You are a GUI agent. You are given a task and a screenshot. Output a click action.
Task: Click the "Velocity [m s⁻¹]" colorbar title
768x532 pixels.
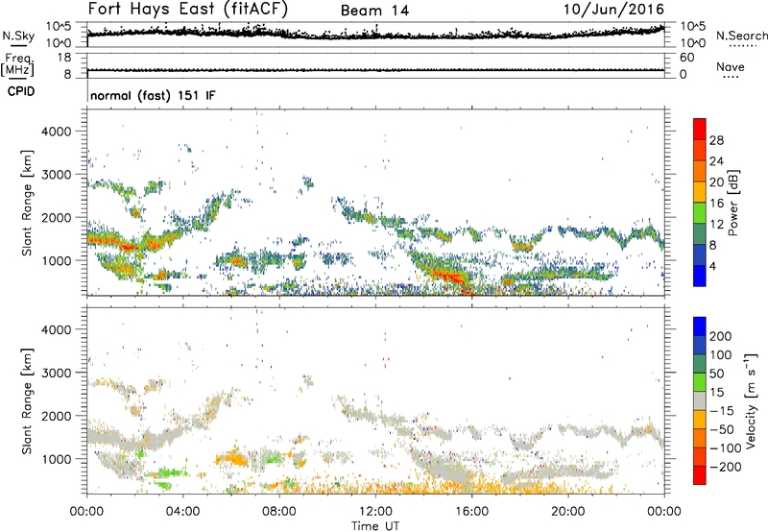point(751,400)
